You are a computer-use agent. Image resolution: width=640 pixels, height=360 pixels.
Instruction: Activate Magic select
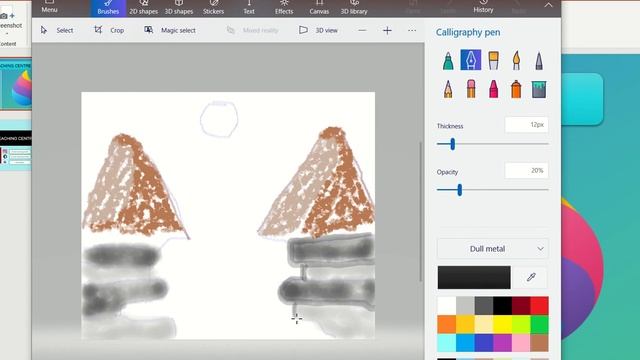[170, 30]
